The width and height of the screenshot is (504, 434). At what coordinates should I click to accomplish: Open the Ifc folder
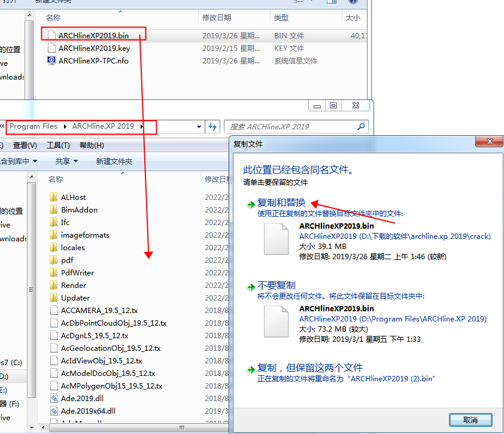pos(65,223)
